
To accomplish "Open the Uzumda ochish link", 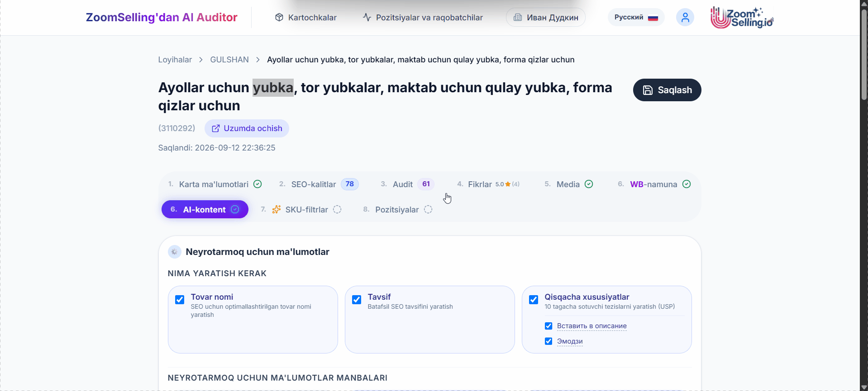I will point(247,128).
